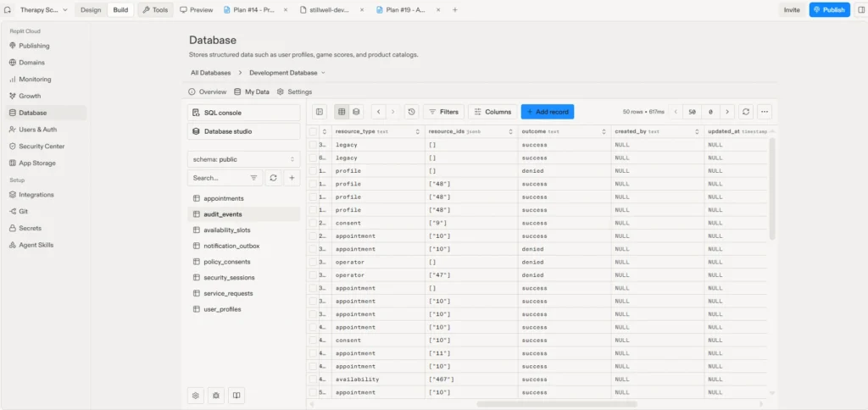
Task: Switch to database structure view icon
Action: pyautogui.click(x=356, y=112)
